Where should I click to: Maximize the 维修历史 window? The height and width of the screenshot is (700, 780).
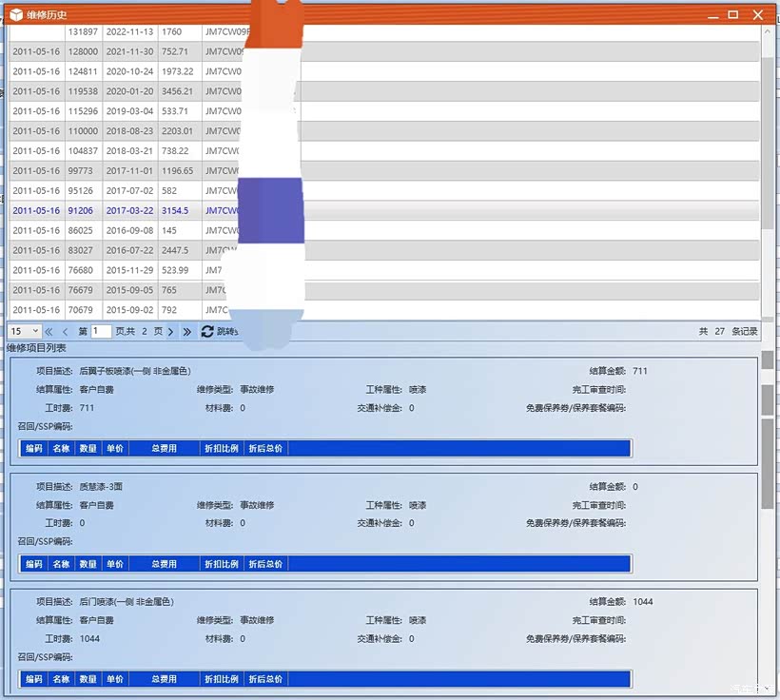point(732,14)
